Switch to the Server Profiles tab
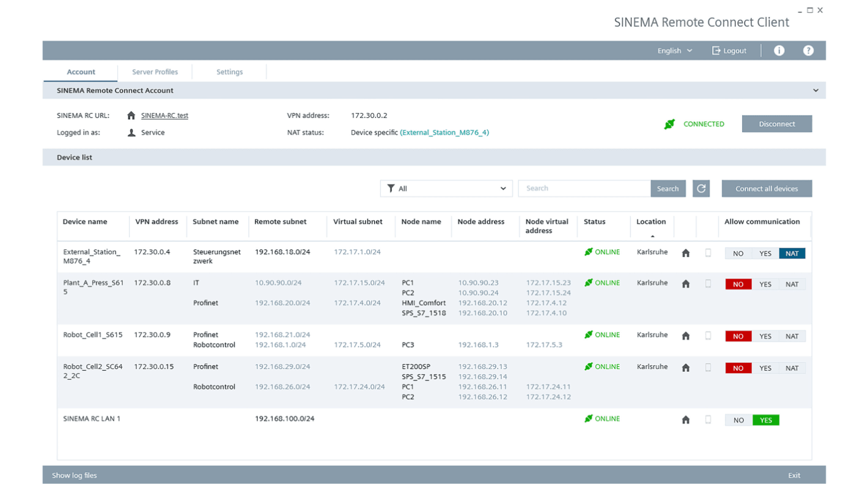Viewport: 868px width, 488px height. point(154,72)
